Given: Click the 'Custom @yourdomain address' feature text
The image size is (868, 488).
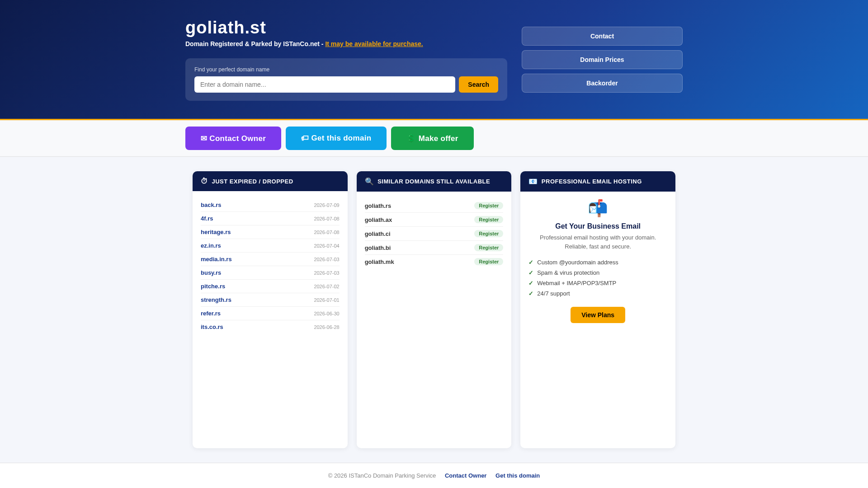Looking at the screenshot, I should [x=578, y=263].
